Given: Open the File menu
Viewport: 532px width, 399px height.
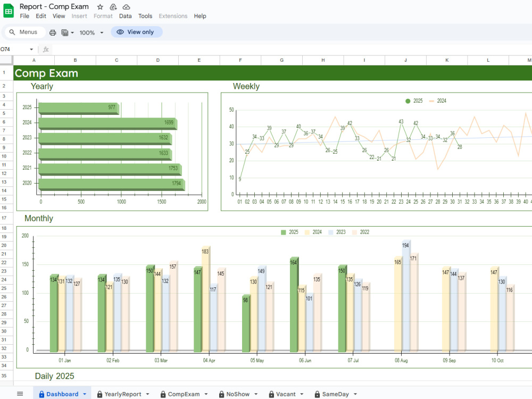Looking at the screenshot, I should (24, 16).
